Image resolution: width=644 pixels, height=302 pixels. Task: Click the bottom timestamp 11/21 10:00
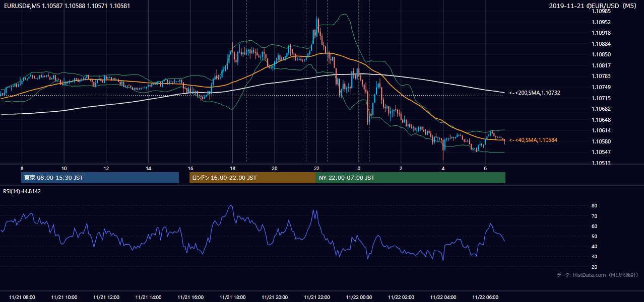point(64,297)
